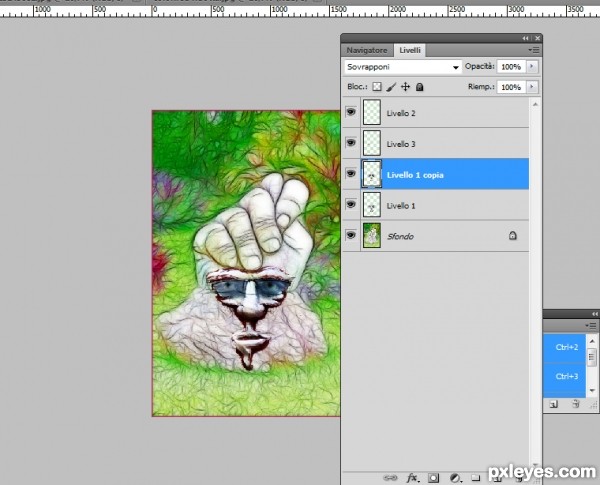Click Livelli panel scroll up arrow

535,104
